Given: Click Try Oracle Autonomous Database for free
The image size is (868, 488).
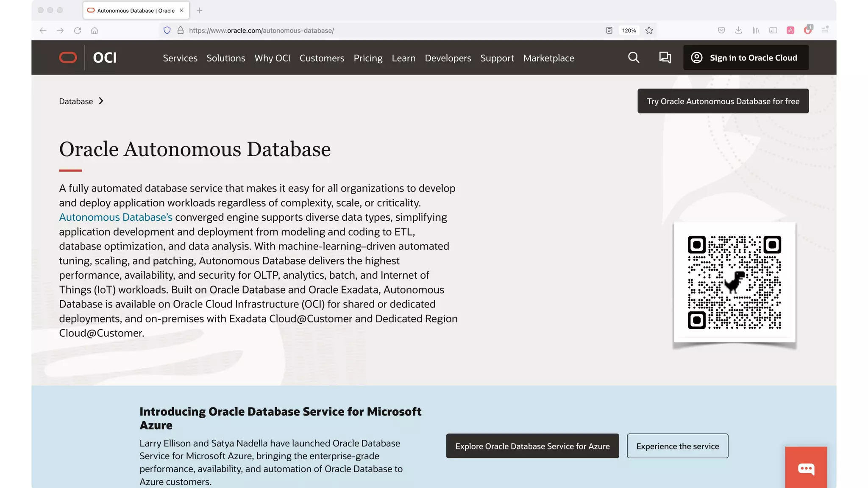Looking at the screenshot, I should point(723,101).
